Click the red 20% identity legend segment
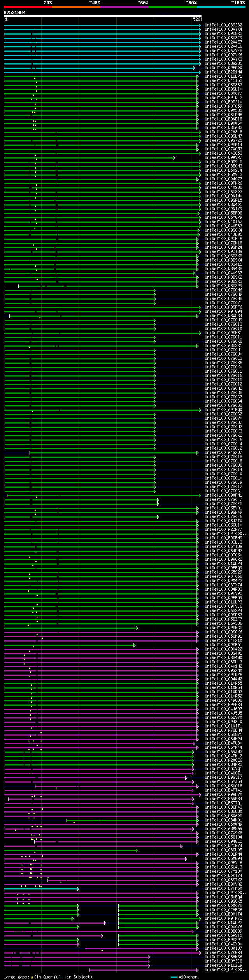 [28, 7]
